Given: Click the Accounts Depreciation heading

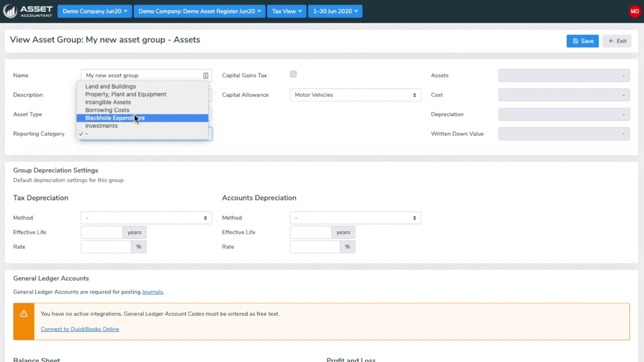Looking at the screenshot, I should (259, 198).
